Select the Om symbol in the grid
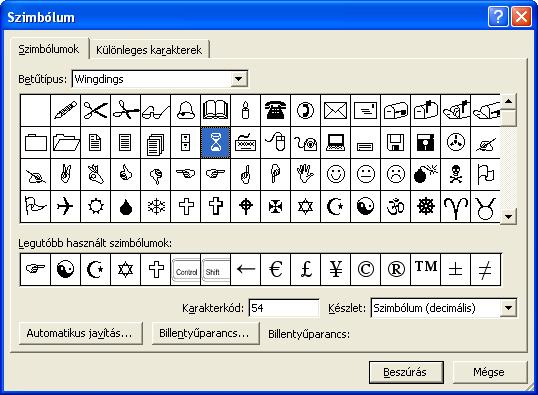The image size is (538, 395). 396,207
